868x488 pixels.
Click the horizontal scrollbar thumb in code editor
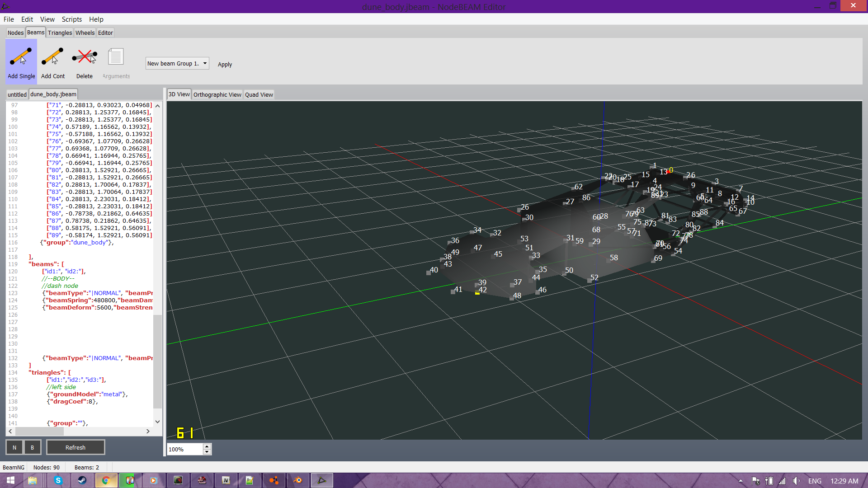pos(40,431)
